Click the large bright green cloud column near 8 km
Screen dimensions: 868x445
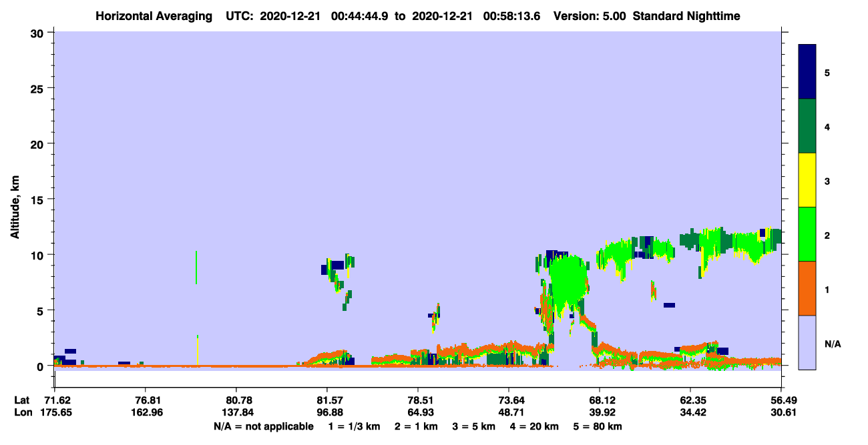tap(568, 280)
